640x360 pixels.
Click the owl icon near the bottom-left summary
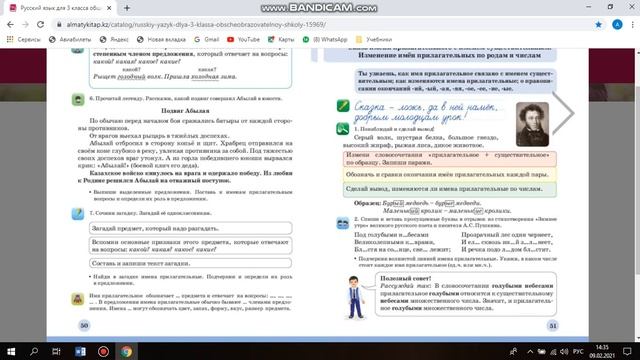[78, 299]
